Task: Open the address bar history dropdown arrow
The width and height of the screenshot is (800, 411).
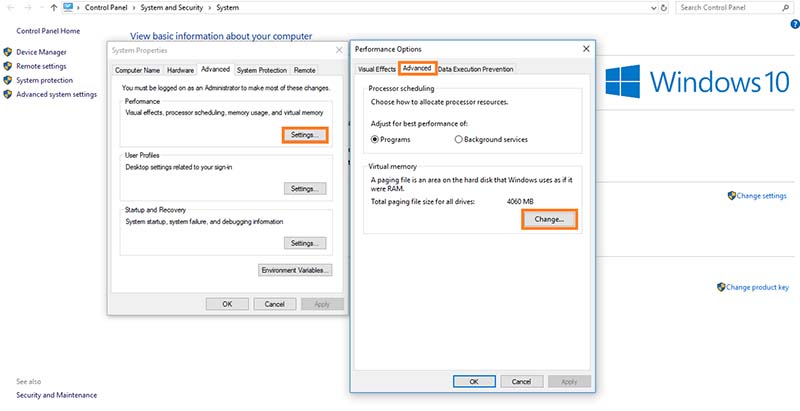Action: coord(654,8)
